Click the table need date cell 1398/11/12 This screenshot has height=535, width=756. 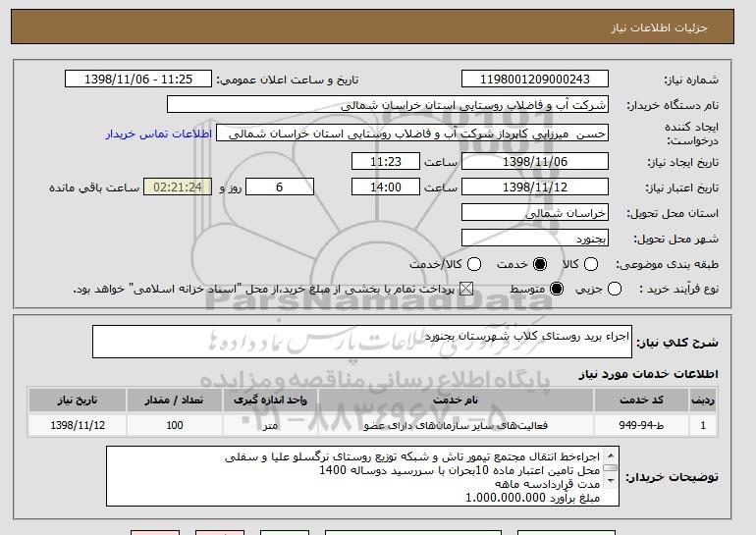[78, 425]
